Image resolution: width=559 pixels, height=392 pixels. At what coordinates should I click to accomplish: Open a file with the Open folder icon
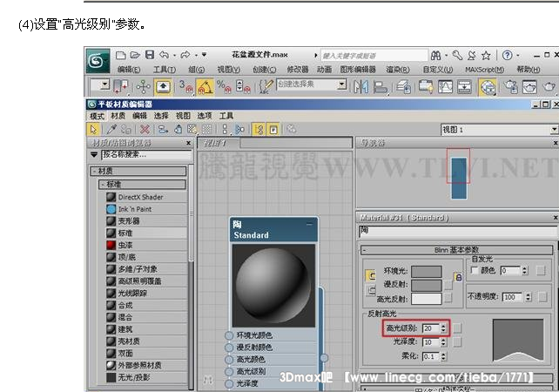(135, 55)
